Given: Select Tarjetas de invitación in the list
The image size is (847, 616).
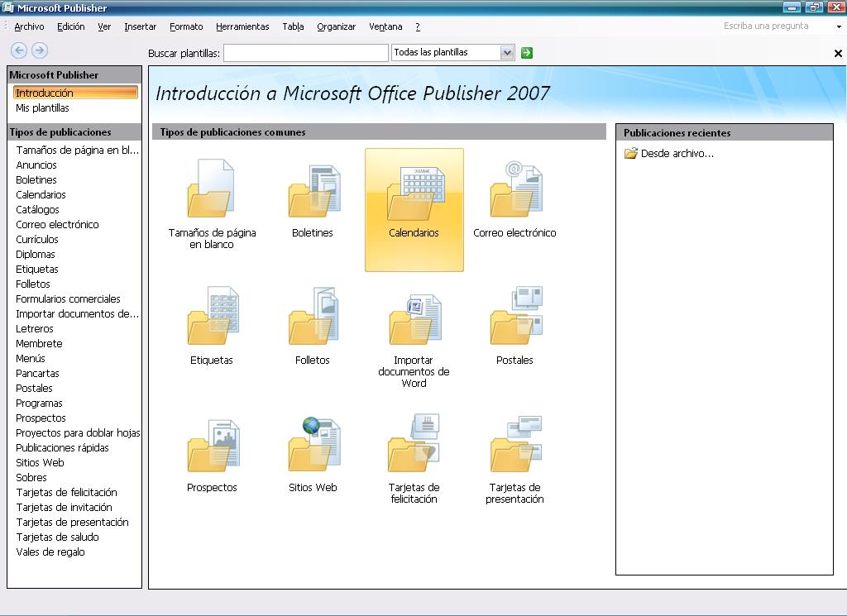Looking at the screenshot, I should [x=64, y=508].
